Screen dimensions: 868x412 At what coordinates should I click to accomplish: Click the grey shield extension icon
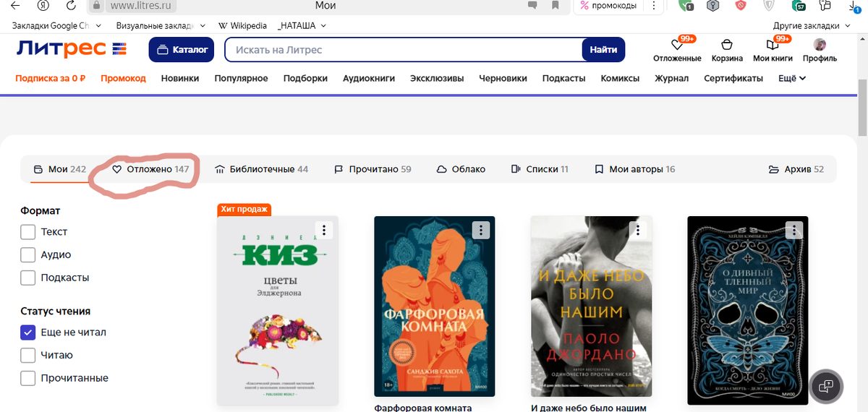pos(770,6)
